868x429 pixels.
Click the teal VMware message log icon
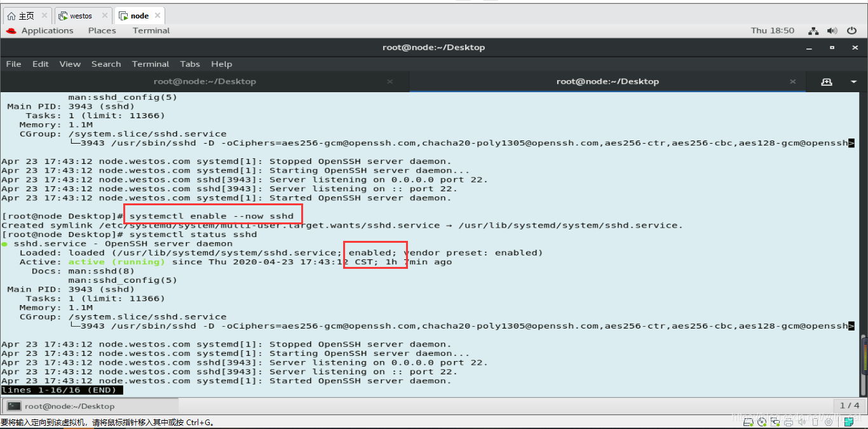(848, 421)
